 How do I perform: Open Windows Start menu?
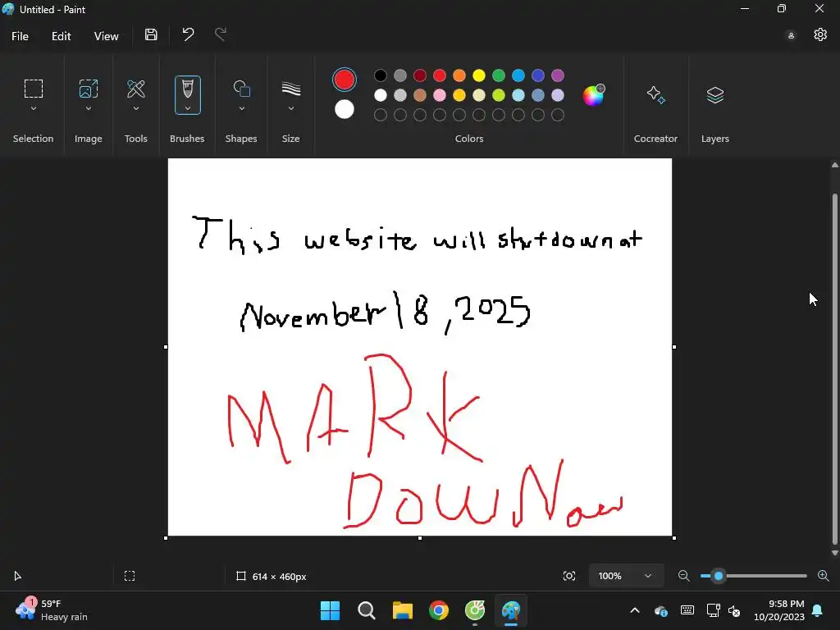click(330, 610)
